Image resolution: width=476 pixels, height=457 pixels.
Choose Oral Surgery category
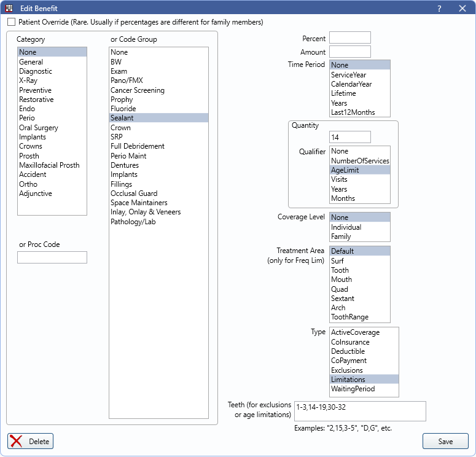38,128
